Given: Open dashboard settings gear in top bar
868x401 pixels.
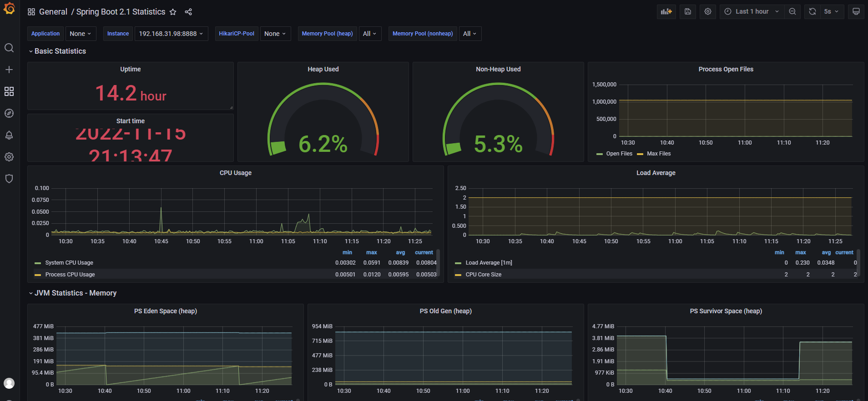Looking at the screenshot, I should (x=708, y=11).
